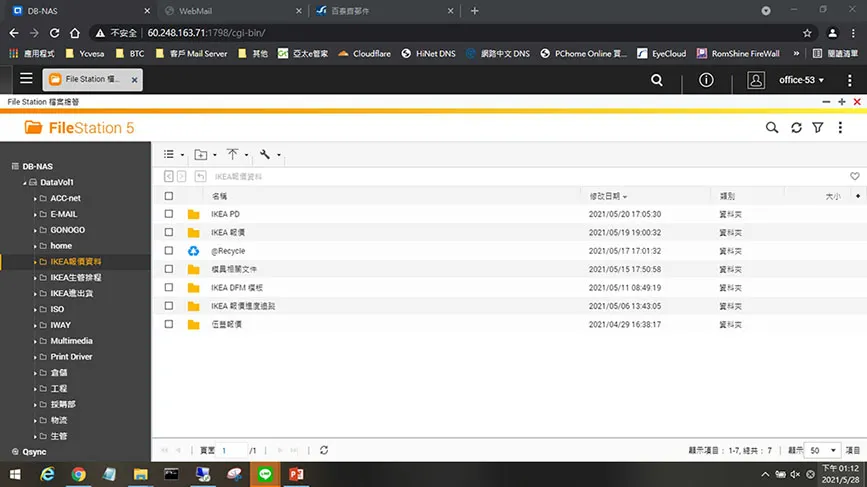Select checkbox for 伍豐報價 row

(169, 324)
